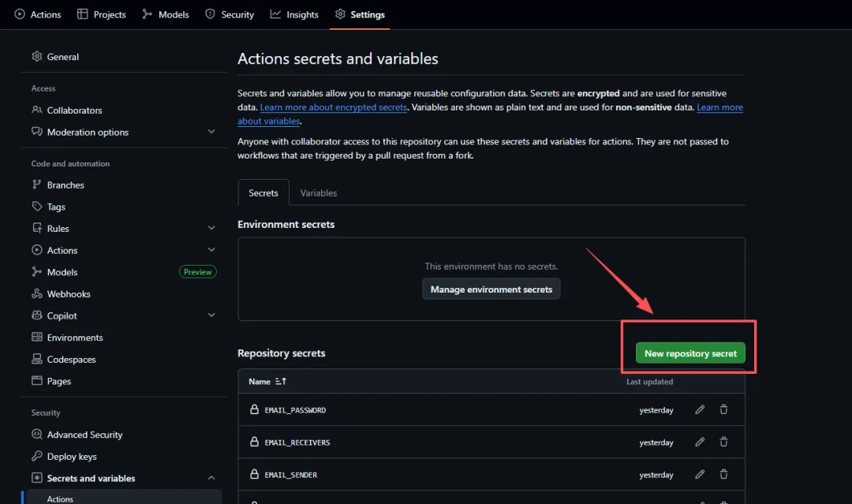Expand the Rules sidebar section
The height and width of the screenshot is (504, 852).
click(x=211, y=229)
